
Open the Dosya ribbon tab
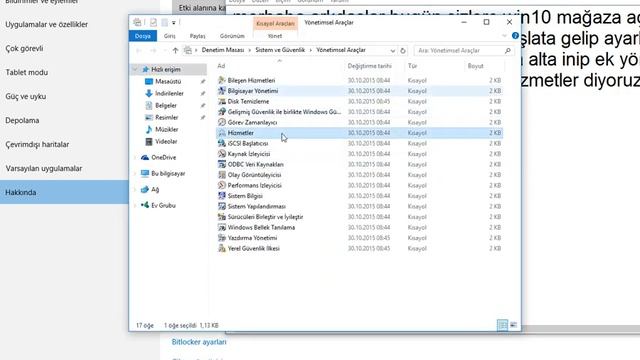[143, 36]
